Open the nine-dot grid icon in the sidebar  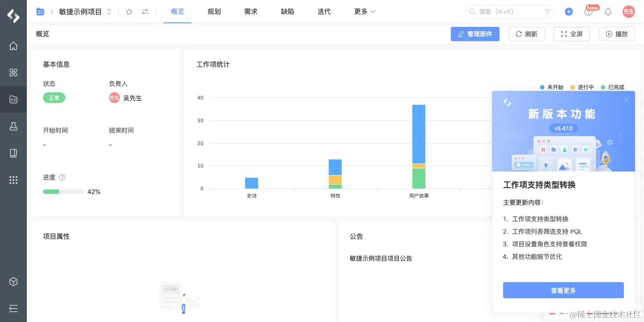coord(13,180)
